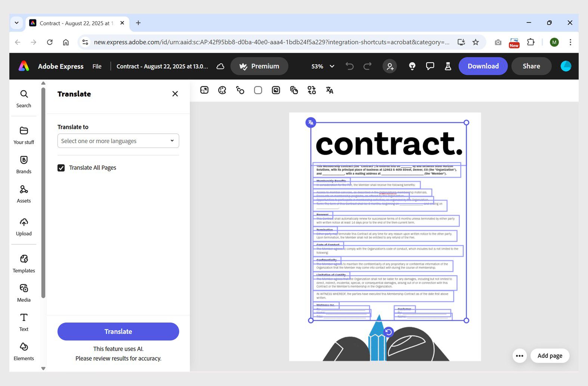Image resolution: width=588 pixels, height=386 pixels.
Task: Click the sidebar vertical scrollbar
Action: coord(43,192)
